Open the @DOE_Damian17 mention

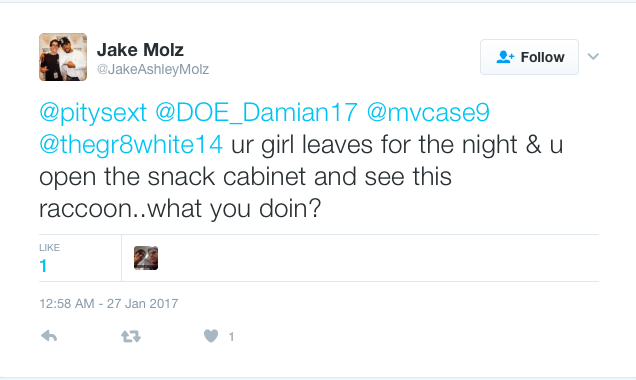256,113
